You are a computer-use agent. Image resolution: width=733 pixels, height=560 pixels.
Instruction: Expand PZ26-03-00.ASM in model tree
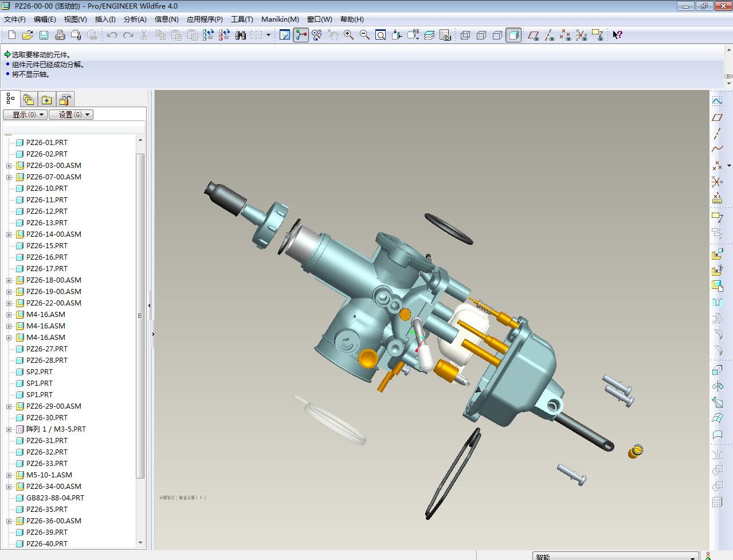[x=9, y=166]
